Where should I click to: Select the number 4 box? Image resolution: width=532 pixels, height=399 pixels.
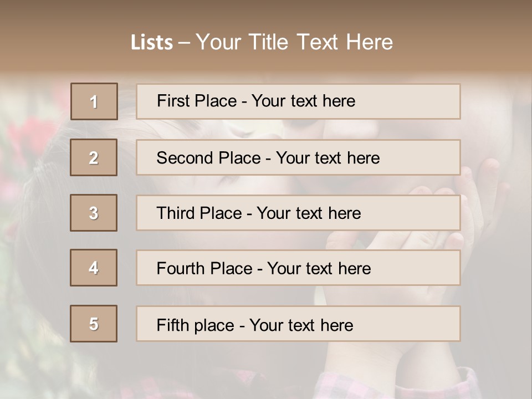point(94,268)
